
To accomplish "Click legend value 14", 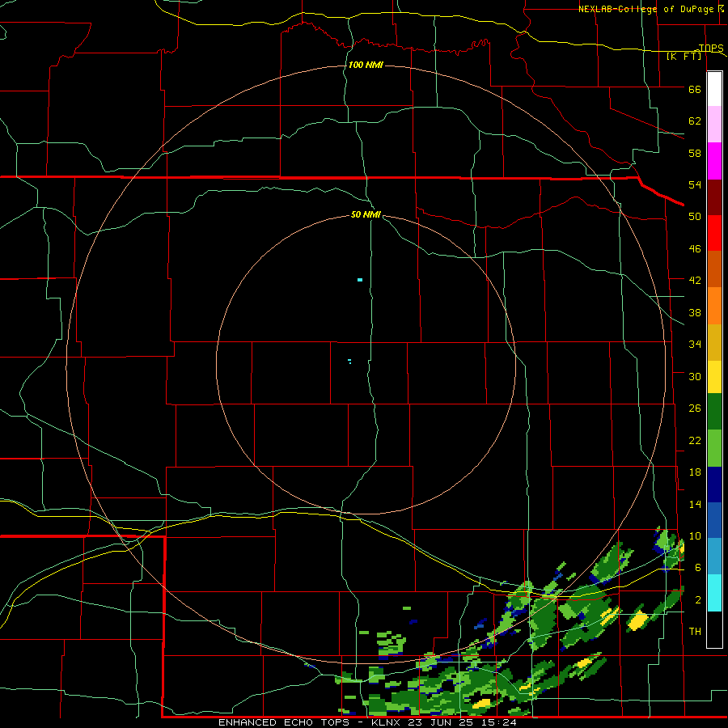I will click(x=695, y=504).
